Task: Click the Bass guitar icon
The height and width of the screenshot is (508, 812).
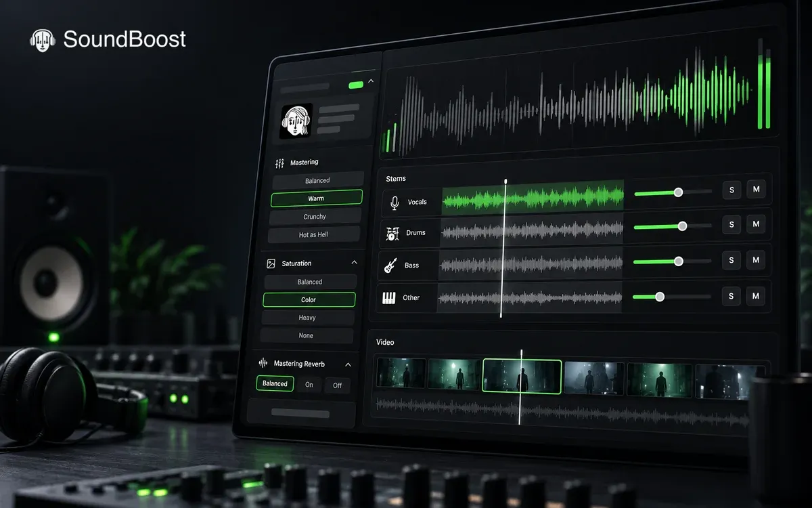Action: [390, 266]
